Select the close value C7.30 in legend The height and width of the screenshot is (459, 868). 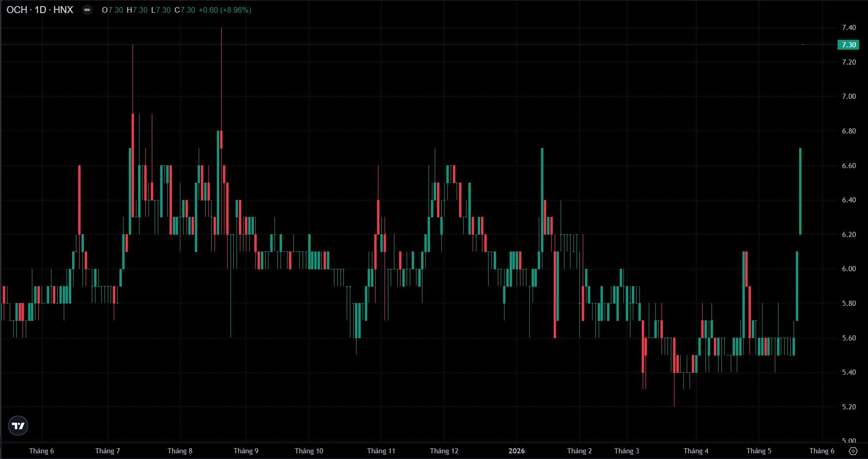(185, 10)
